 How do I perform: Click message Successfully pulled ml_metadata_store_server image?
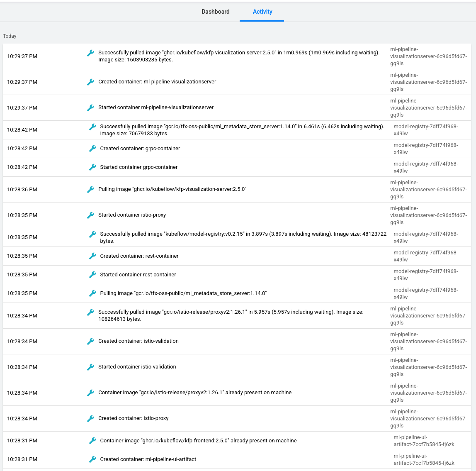(242, 130)
